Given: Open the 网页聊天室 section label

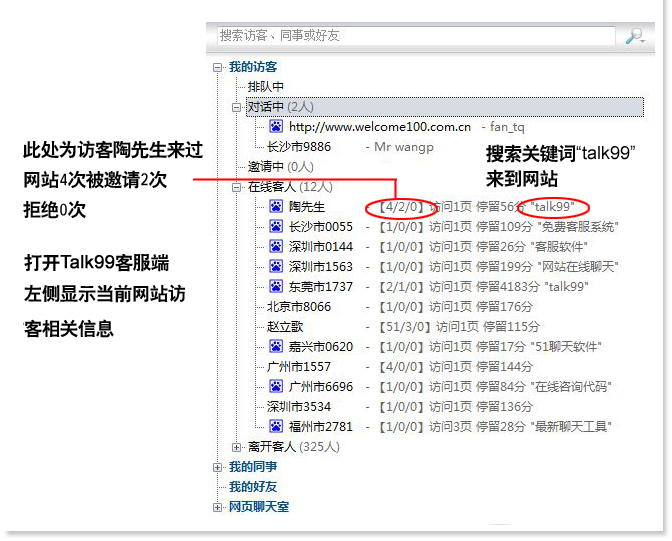Looking at the screenshot, I should (259, 507).
